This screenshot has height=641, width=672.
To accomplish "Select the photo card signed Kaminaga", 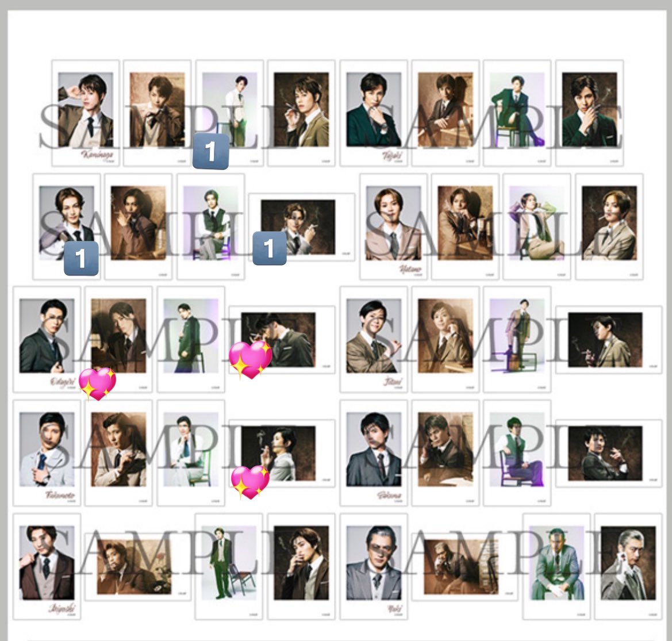I will tap(85, 113).
